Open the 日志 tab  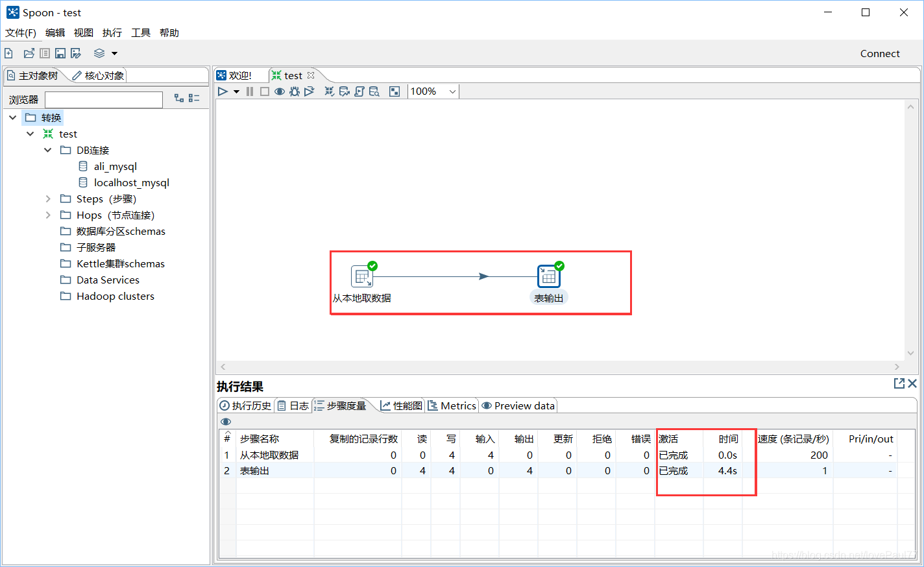pos(293,405)
